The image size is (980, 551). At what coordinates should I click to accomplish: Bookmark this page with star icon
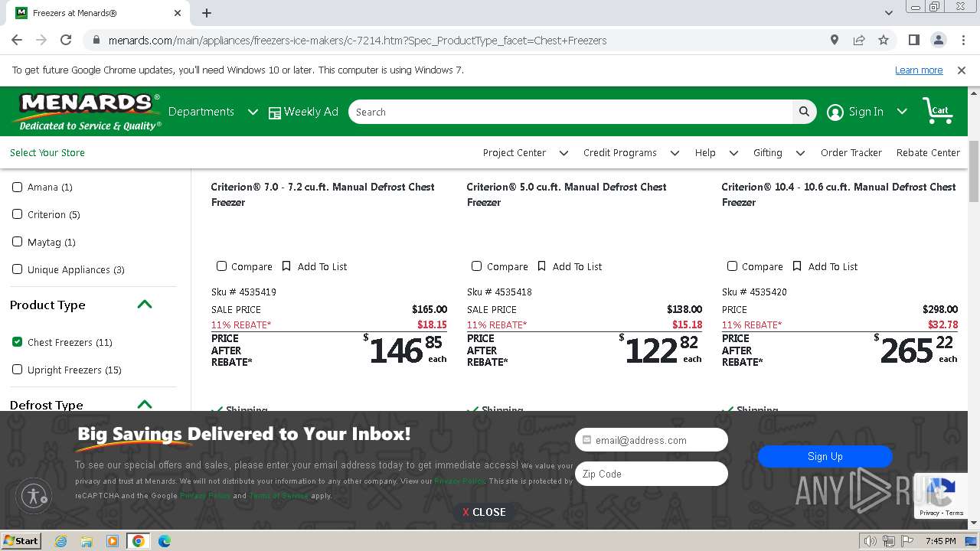pos(884,40)
